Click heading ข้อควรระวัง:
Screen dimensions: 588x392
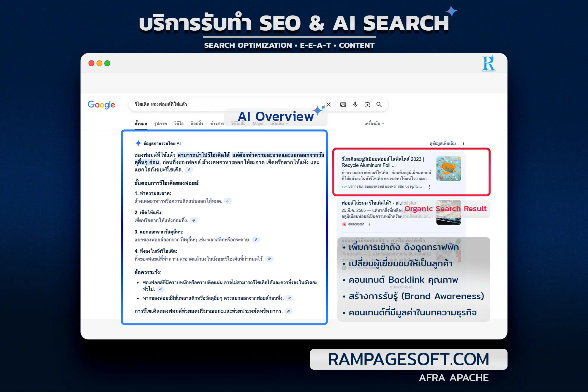pos(148,272)
